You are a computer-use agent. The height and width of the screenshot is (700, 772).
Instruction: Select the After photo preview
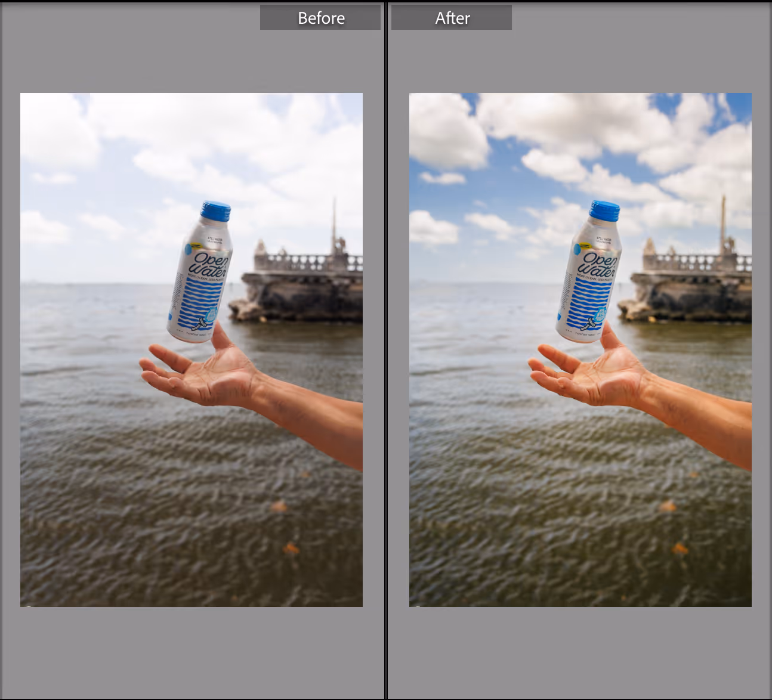pyautogui.click(x=580, y=350)
